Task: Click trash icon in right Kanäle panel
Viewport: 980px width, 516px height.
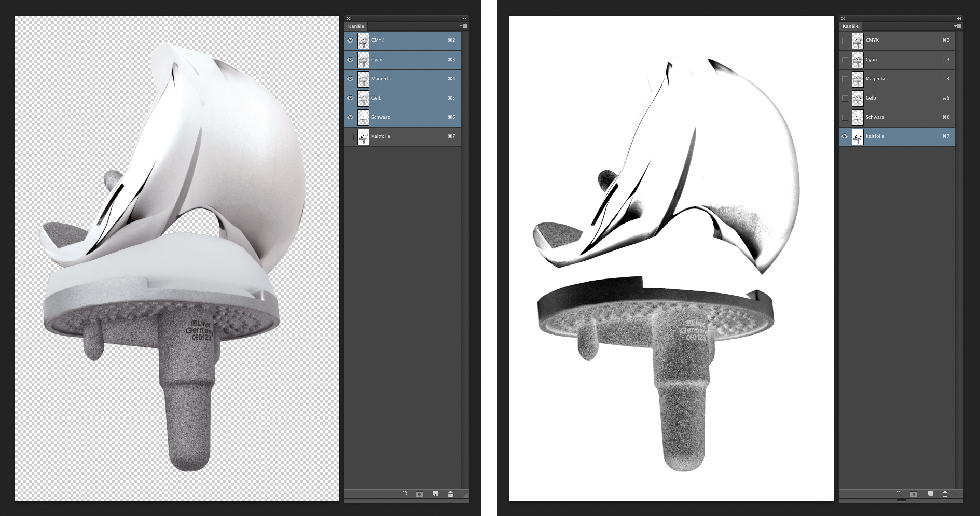Action: point(945,494)
